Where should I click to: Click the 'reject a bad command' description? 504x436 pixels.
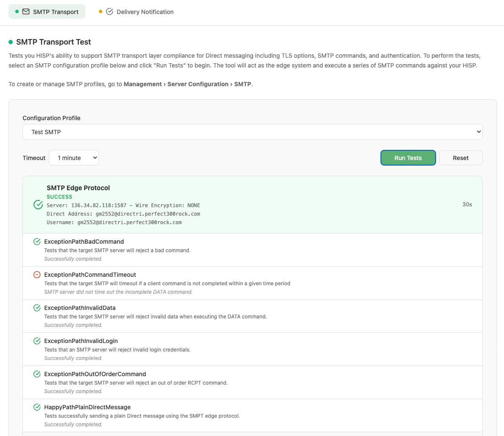pyautogui.click(x=117, y=250)
